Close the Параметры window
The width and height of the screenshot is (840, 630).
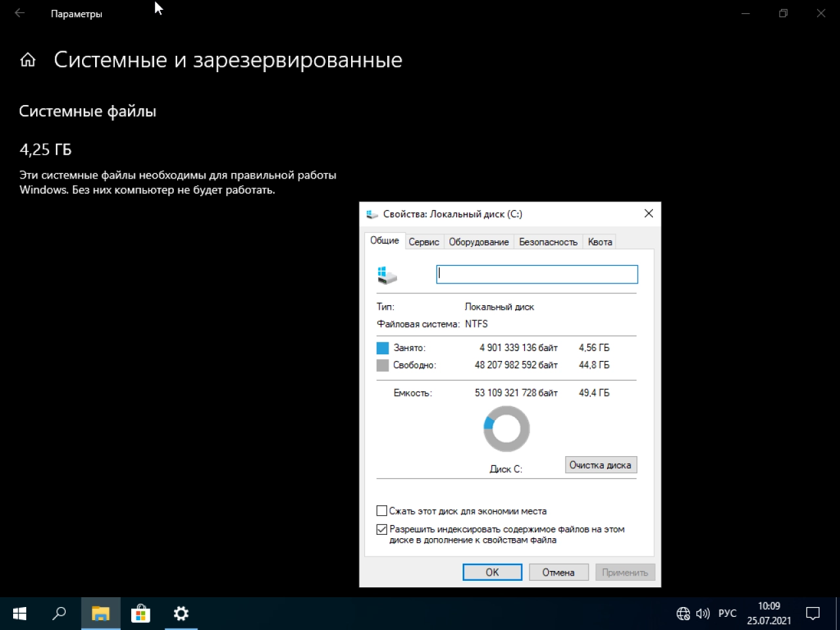[821, 13]
